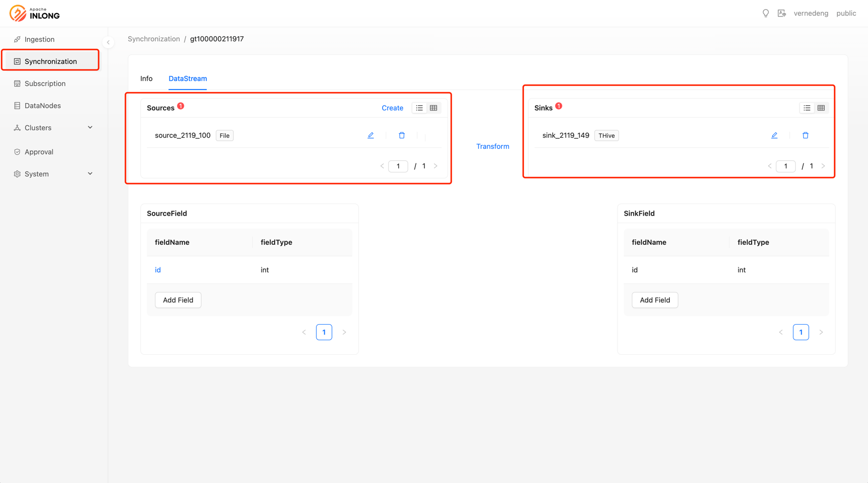The width and height of the screenshot is (868, 483).
Task: Open the vernedeng user dropdown
Action: (810, 14)
